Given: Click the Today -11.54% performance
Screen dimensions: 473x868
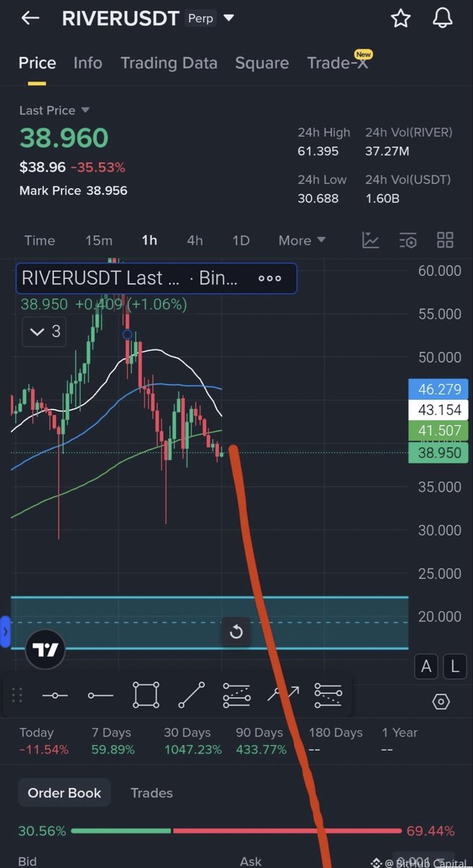Looking at the screenshot, I should click(43, 741).
